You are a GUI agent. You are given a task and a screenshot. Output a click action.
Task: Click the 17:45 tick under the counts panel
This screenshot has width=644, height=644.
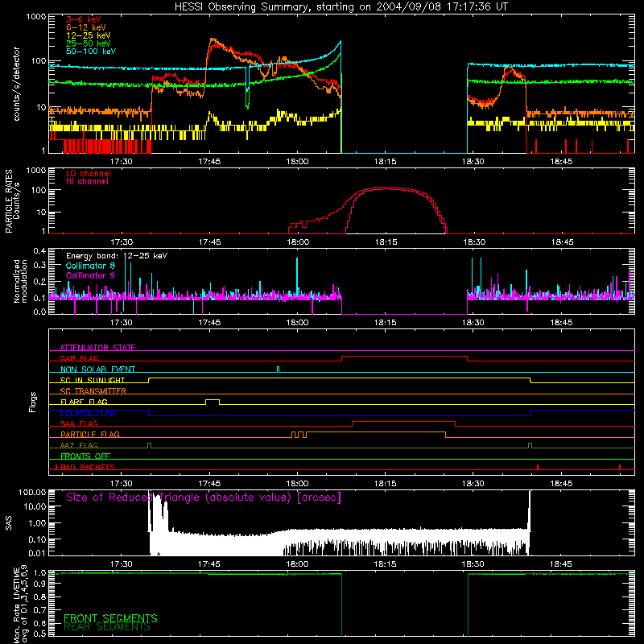point(209,162)
